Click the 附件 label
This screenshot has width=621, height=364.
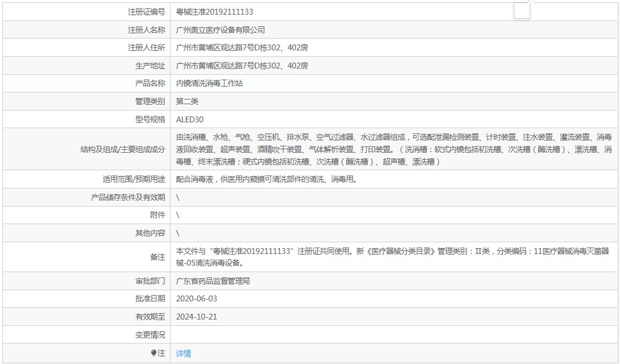point(158,215)
